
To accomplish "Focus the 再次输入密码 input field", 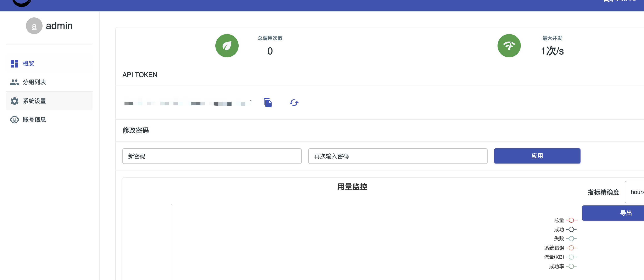I will pyautogui.click(x=398, y=156).
